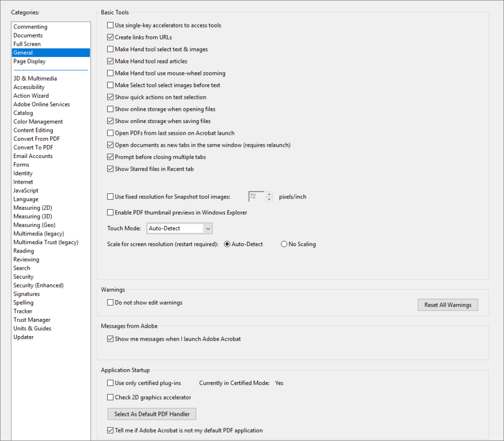Open the Commenting preferences category
Screen dimensions: 504x441
(30, 26)
